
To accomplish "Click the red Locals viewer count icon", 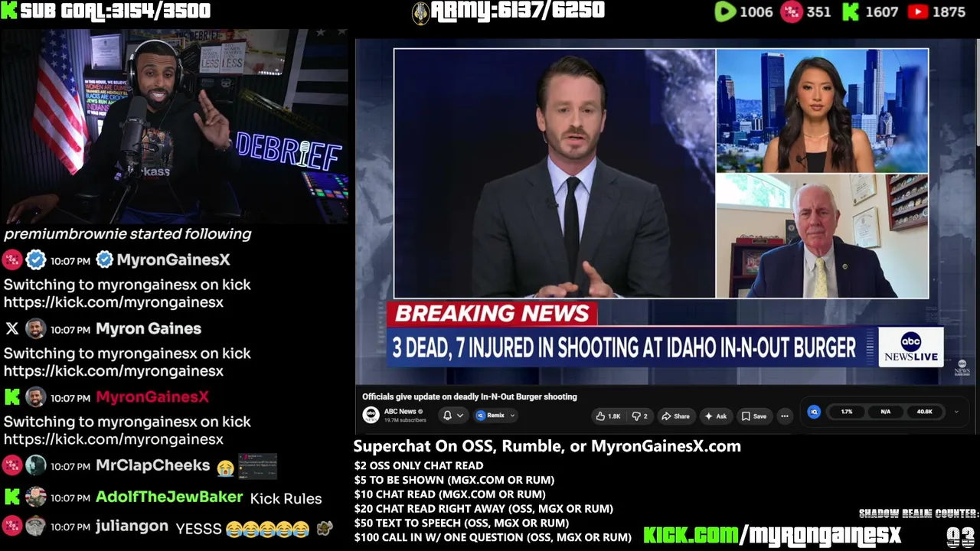I will click(x=791, y=11).
